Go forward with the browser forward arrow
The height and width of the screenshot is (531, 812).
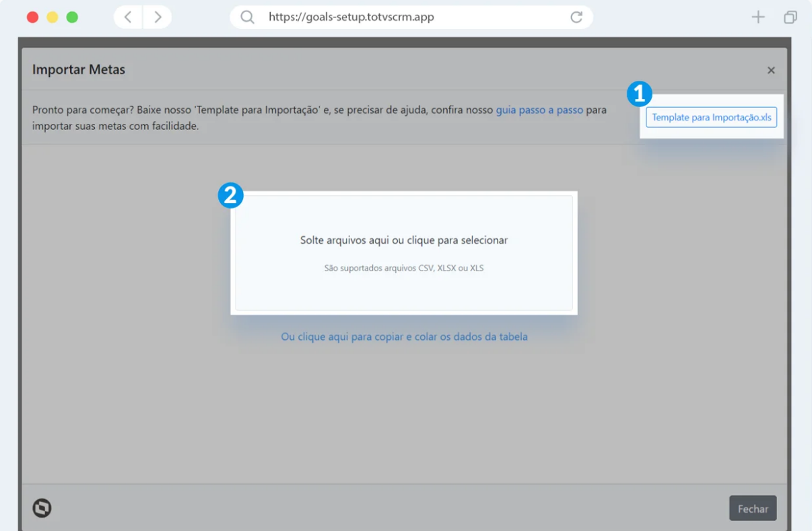(x=158, y=17)
